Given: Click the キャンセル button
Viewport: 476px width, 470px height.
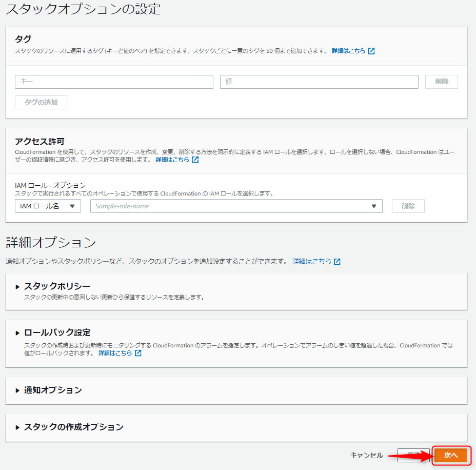Looking at the screenshot, I should 366,455.
